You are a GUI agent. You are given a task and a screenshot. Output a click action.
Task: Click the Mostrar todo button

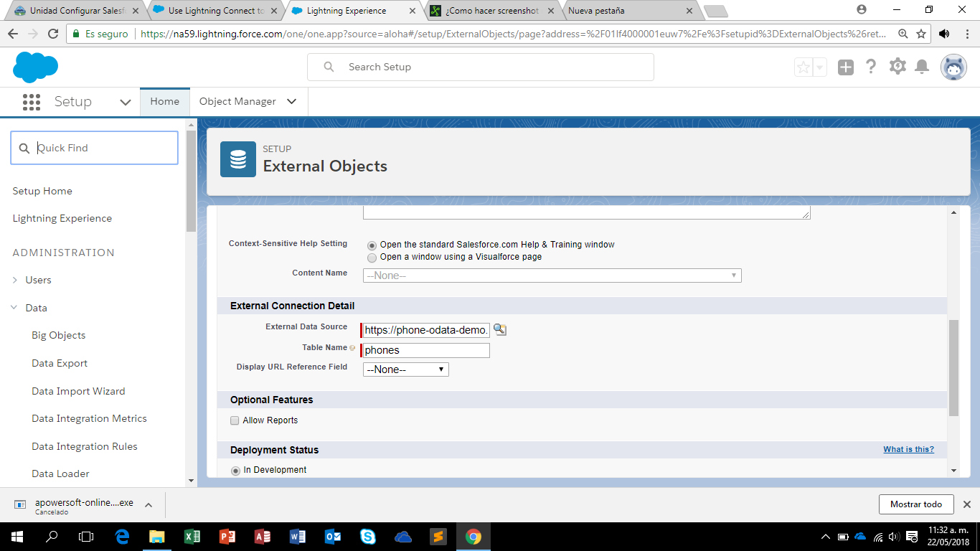click(x=916, y=504)
